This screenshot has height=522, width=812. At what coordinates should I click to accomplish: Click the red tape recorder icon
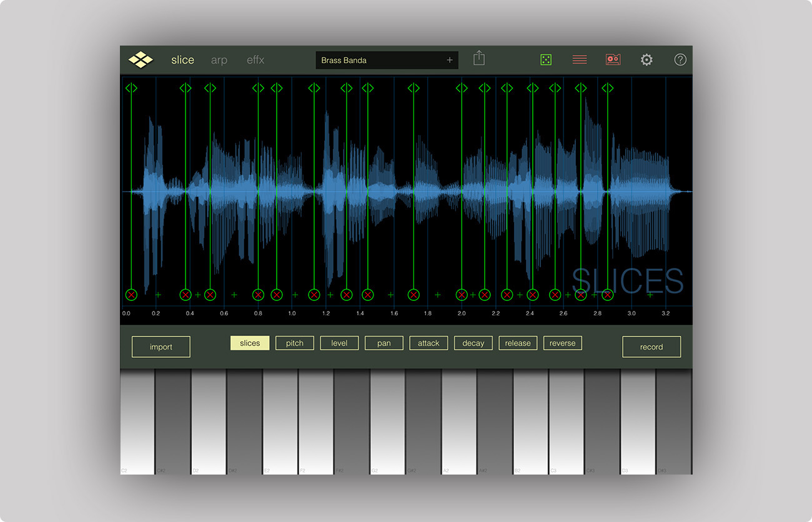click(613, 60)
